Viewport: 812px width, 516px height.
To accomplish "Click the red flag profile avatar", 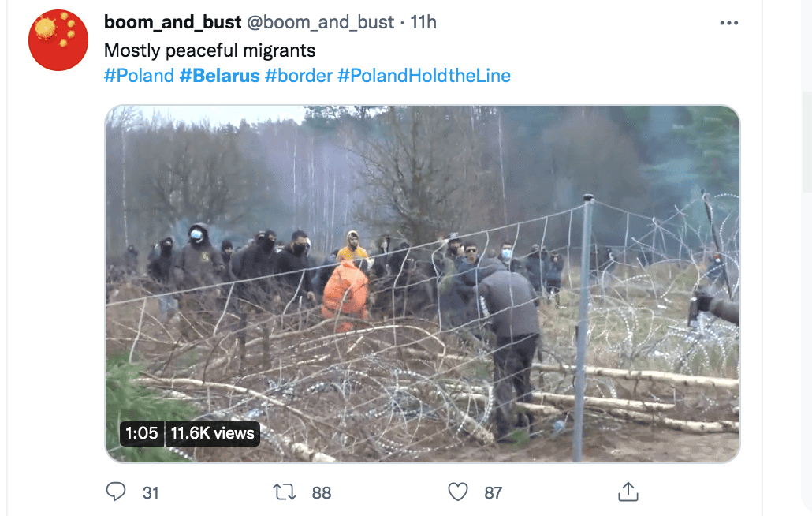I will click(58, 40).
